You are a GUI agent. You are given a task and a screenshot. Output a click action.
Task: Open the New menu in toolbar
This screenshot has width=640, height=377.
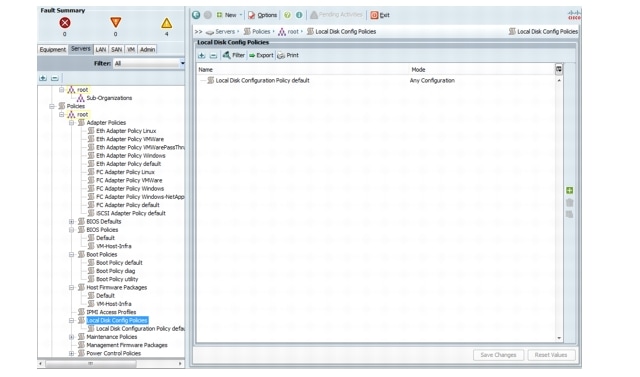click(x=229, y=15)
